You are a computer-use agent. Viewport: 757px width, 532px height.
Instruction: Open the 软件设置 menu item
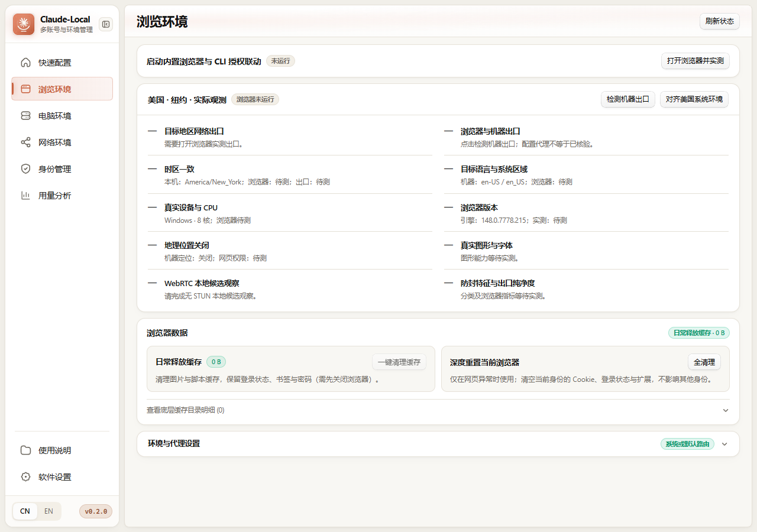click(62, 477)
